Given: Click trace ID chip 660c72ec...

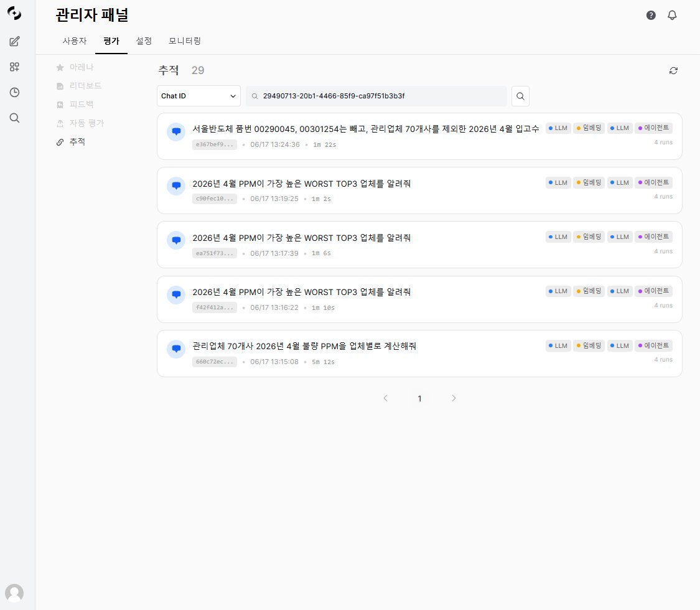Looking at the screenshot, I should pyautogui.click(x=215, y=362).
